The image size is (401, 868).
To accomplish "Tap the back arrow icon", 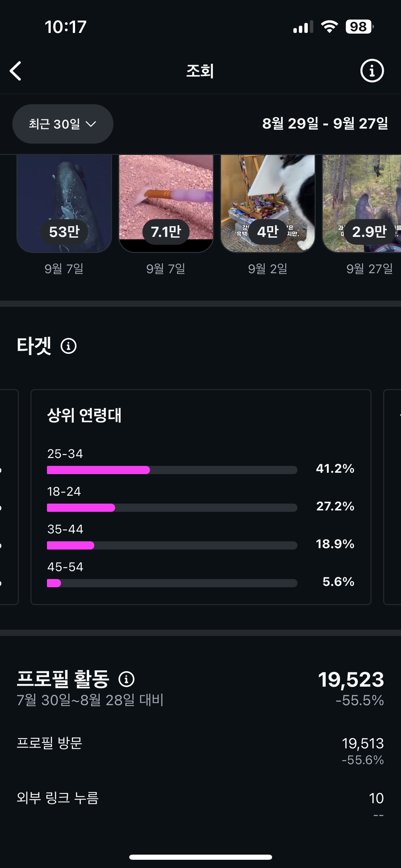I will tap(16, 71).
